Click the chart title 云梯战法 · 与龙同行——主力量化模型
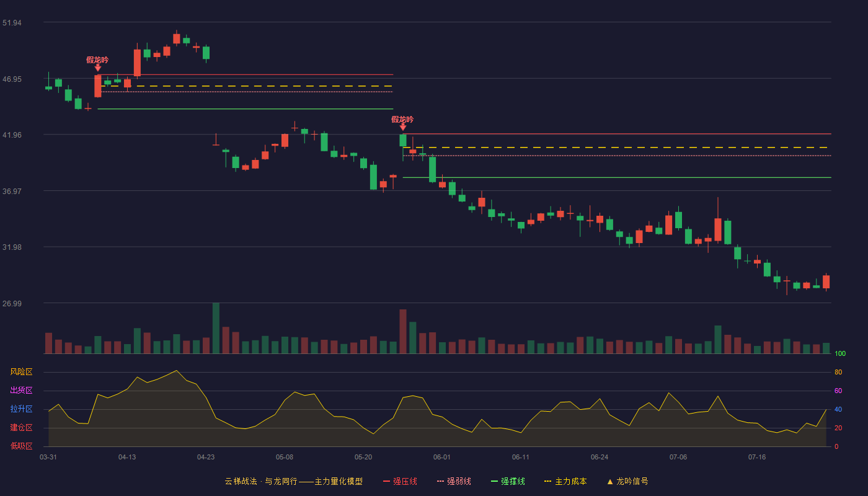 (293, 481)
